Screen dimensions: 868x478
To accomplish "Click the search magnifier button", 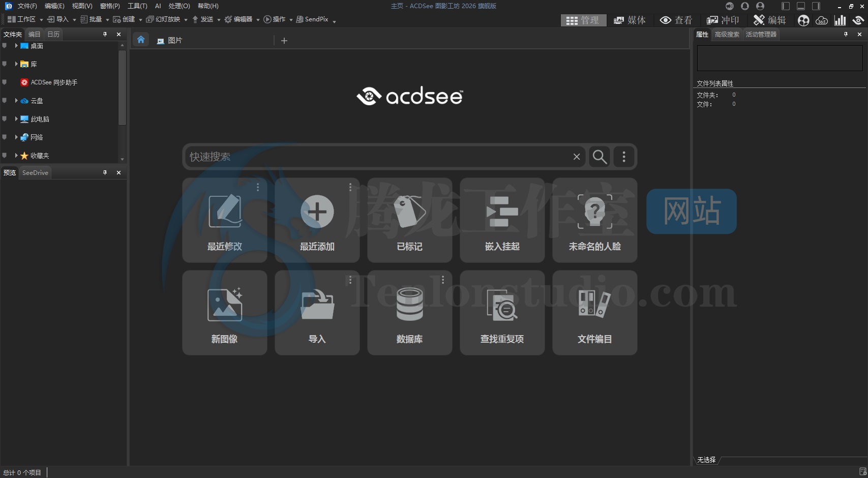I will click(x=600, y=157).
